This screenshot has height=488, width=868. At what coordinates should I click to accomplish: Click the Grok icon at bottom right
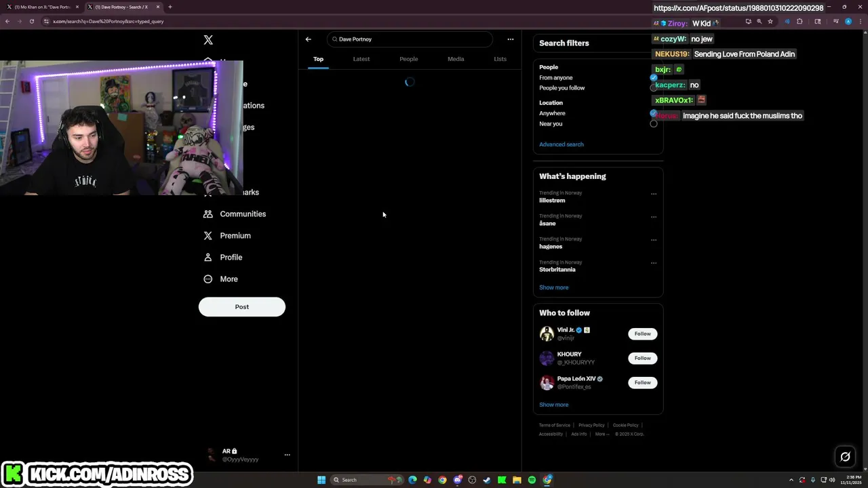[845, 456]
